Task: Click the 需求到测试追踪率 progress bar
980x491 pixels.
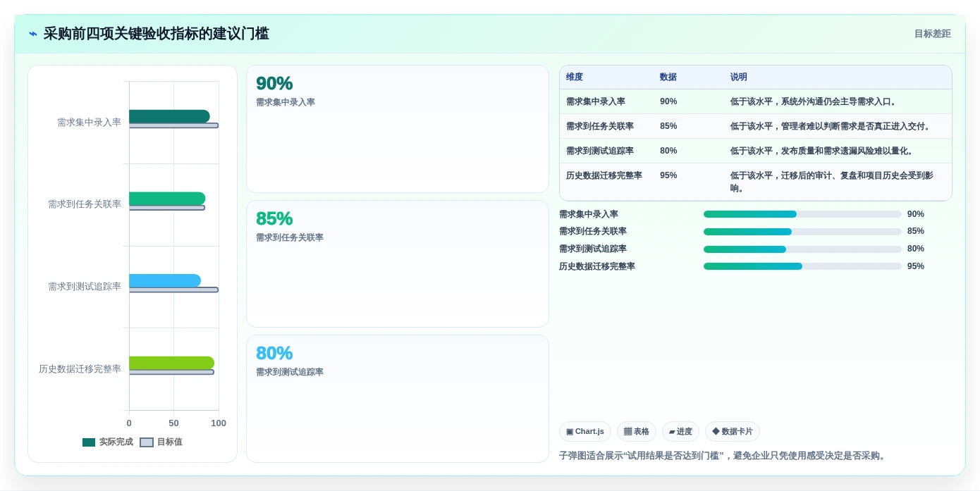Action: click(802, 249)
